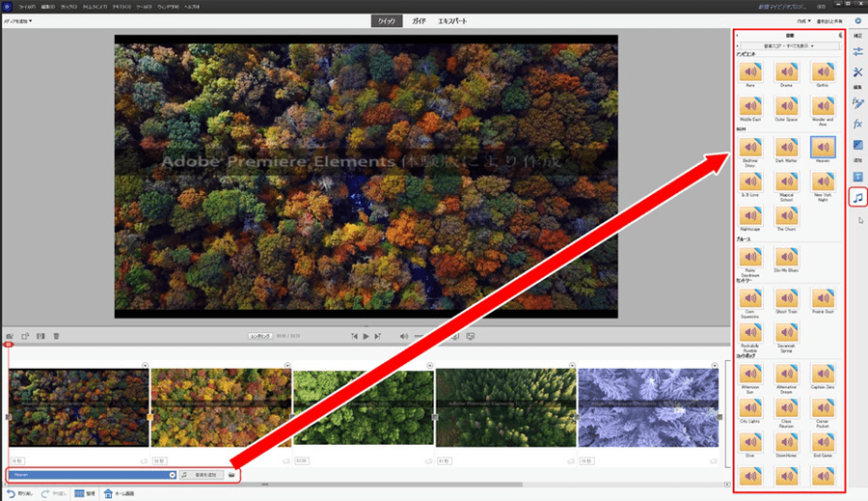Expand the fourth clip's options arrow
This screenshot has height=501, width=868.
pos(572,365)
